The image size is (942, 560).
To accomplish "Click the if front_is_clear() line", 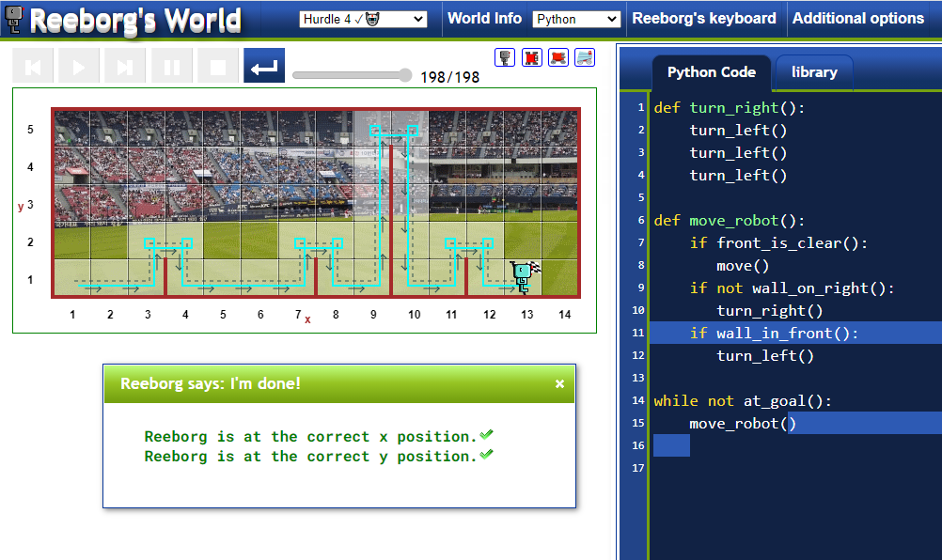I will 778,243.
